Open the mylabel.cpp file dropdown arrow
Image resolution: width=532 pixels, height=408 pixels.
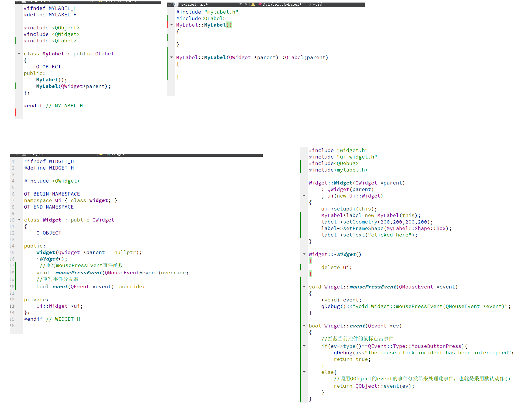241,4
